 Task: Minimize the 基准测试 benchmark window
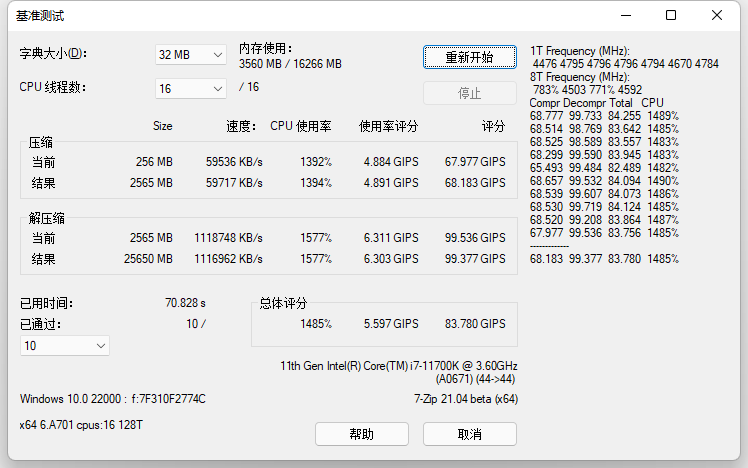(625, 15)
